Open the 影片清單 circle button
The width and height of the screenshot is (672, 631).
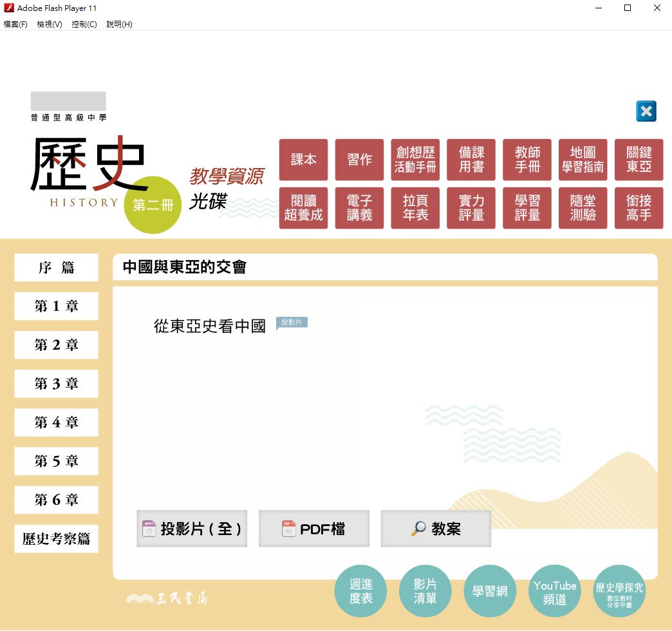click(425, 591)
